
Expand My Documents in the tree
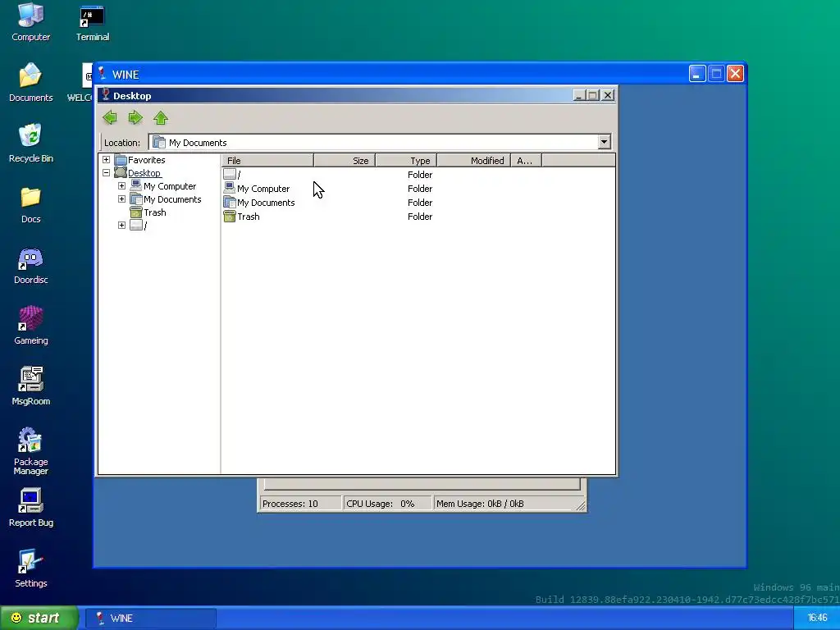121,199
